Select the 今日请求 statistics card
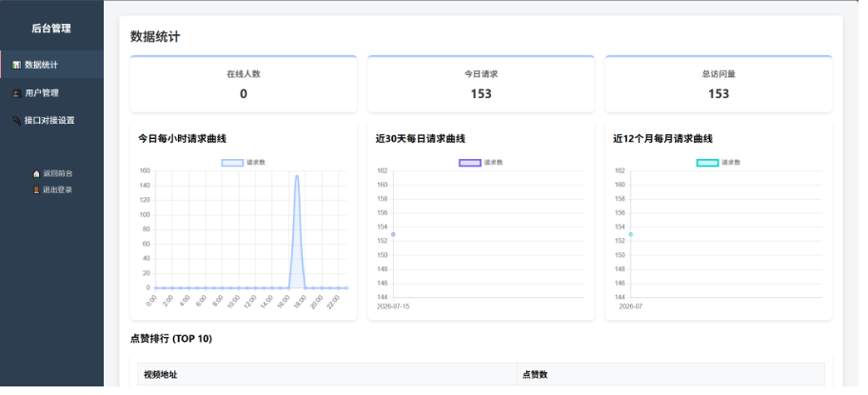Image resolution: width=868 pixels, height=395 pixels. click(x=481, y=84)
